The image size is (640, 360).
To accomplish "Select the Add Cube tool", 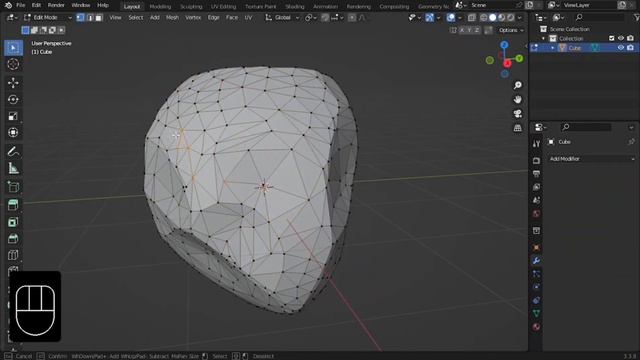I will [13, 187].
